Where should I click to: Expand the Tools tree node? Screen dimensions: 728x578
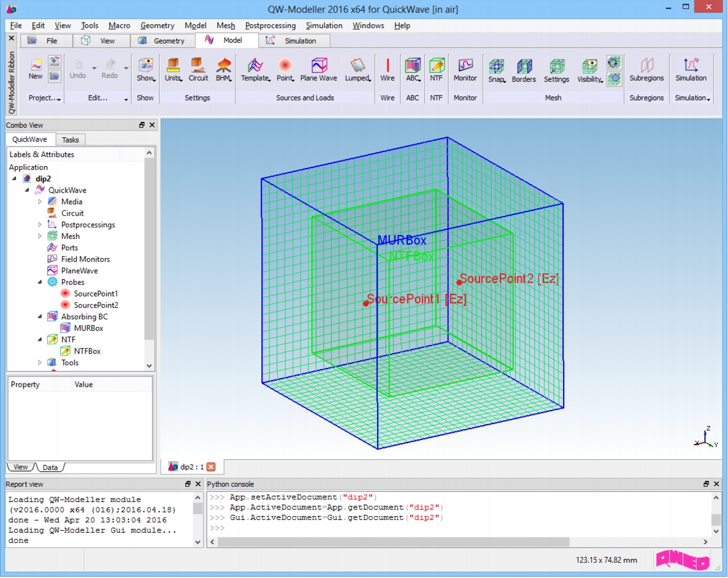[x=40, y=363]
